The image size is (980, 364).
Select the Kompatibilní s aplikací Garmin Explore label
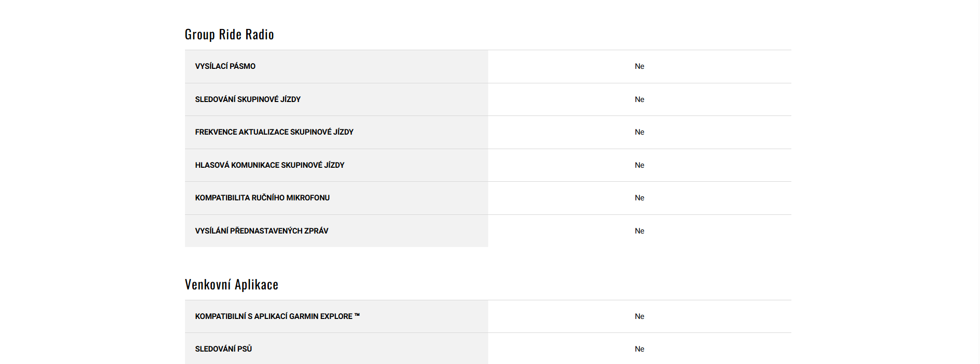[274, 316]
